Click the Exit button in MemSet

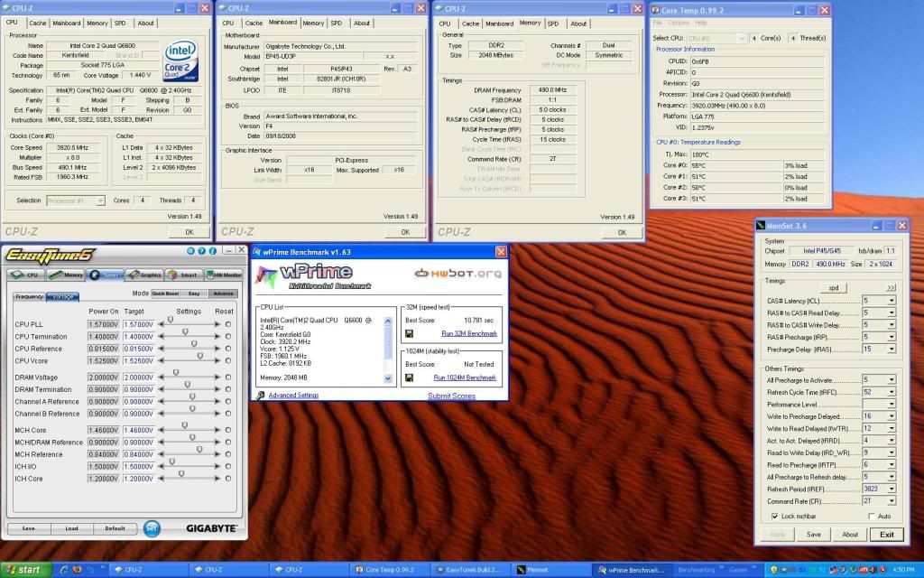coord(886,535)
